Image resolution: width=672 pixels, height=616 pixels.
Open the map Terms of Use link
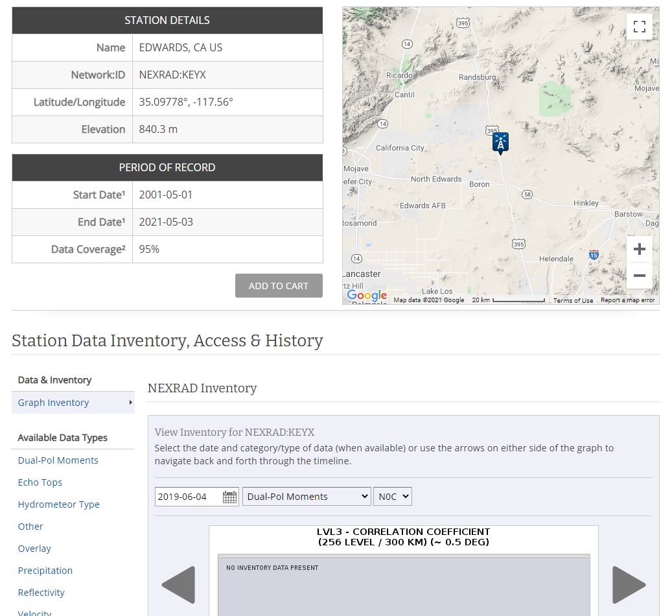(573, 300)
